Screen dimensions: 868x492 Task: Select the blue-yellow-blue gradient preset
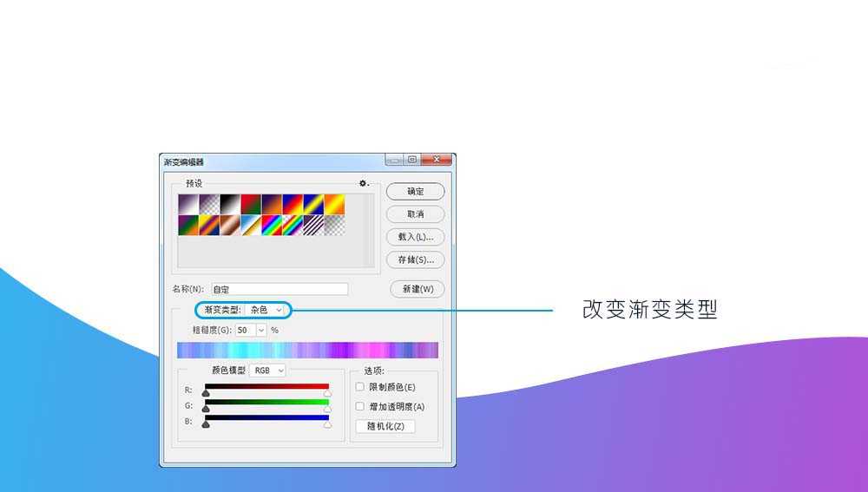(x=313, y=204)
